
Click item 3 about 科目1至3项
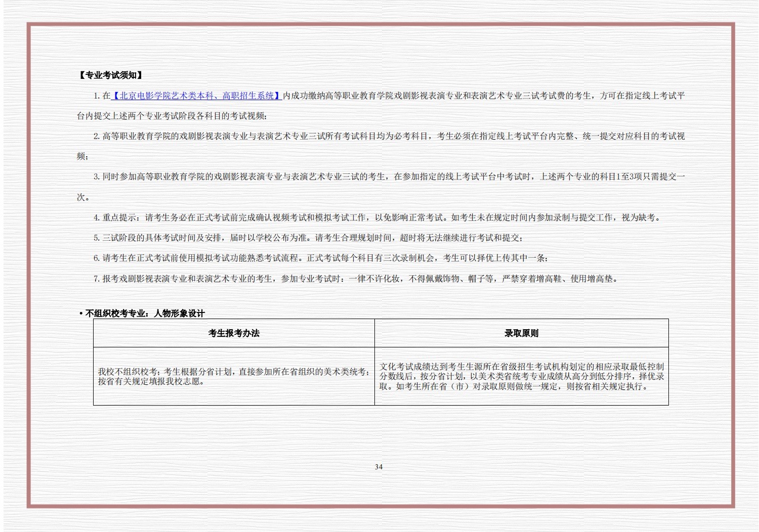pyautogui.click(x=389, y=176)
